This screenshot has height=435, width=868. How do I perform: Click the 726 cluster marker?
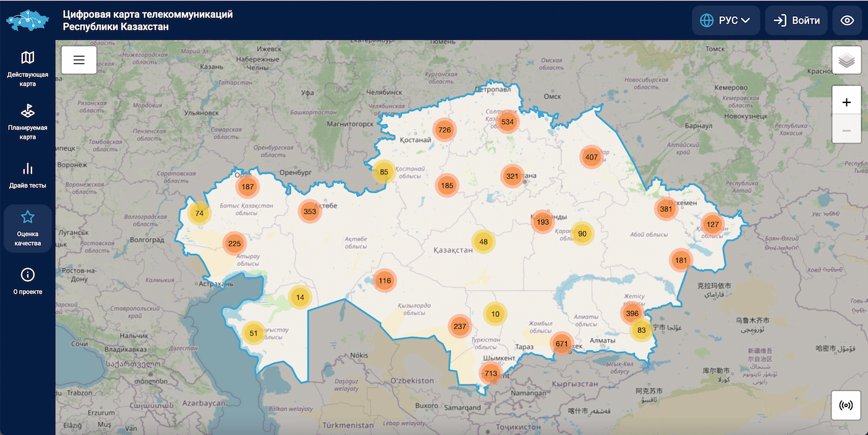pos(444,130)
